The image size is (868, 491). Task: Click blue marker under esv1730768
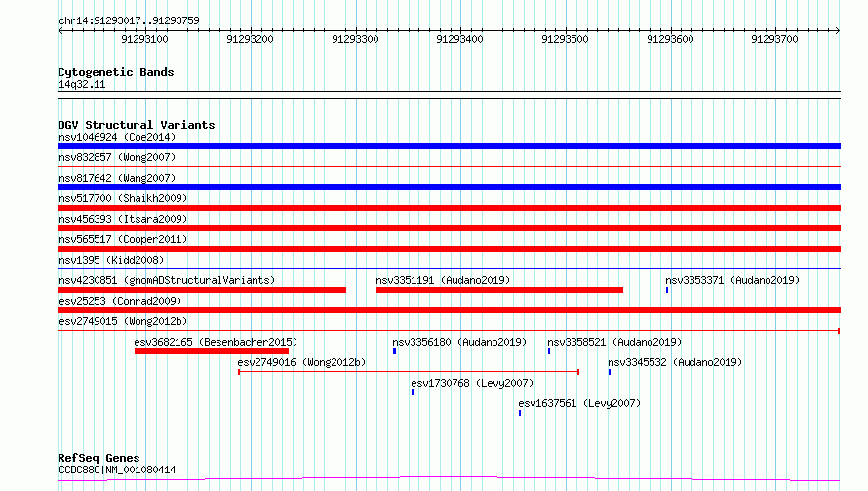413,392
